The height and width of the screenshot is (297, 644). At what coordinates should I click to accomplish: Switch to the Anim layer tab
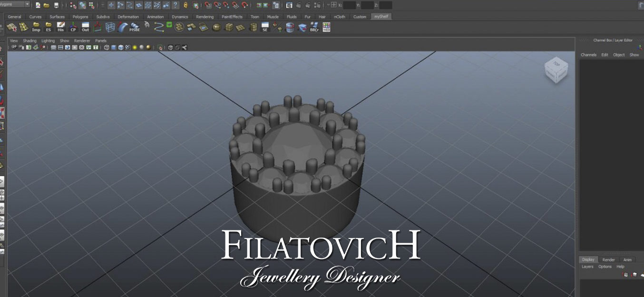coord(627,259)
